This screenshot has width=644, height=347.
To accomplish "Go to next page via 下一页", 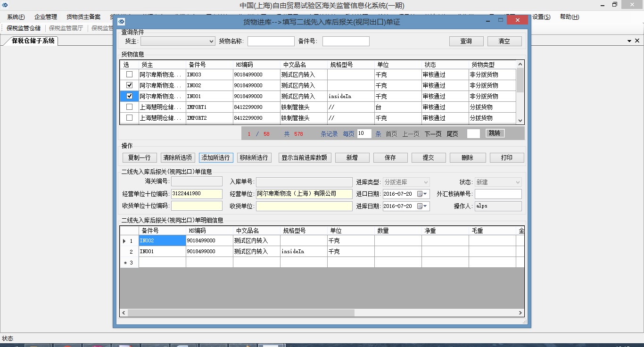I will click(x=433, y=134).
